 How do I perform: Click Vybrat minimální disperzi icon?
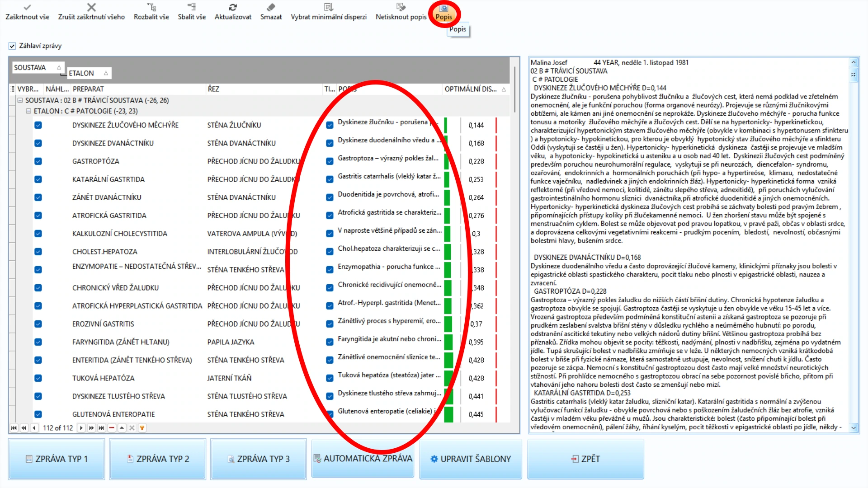(329, 7)
